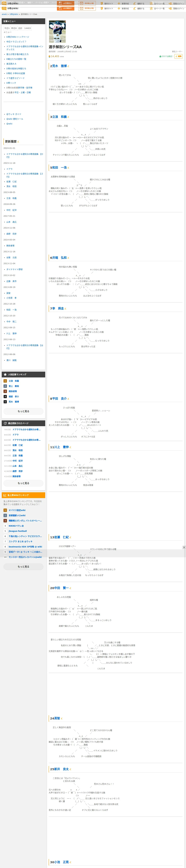This screenshot has width=186, height=868.
Task: Open jleague-football in rising wiki ranking
Action: tap(18, 531)
